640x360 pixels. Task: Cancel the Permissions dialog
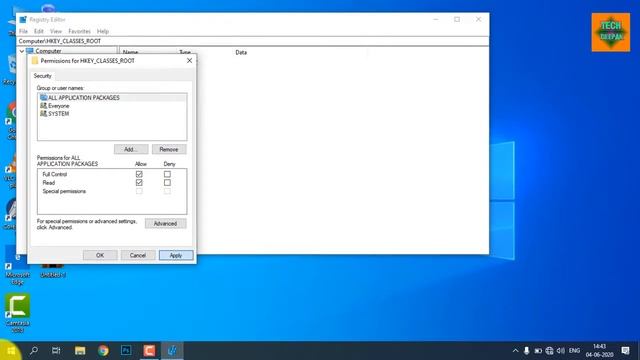click(x=138, y=255)
